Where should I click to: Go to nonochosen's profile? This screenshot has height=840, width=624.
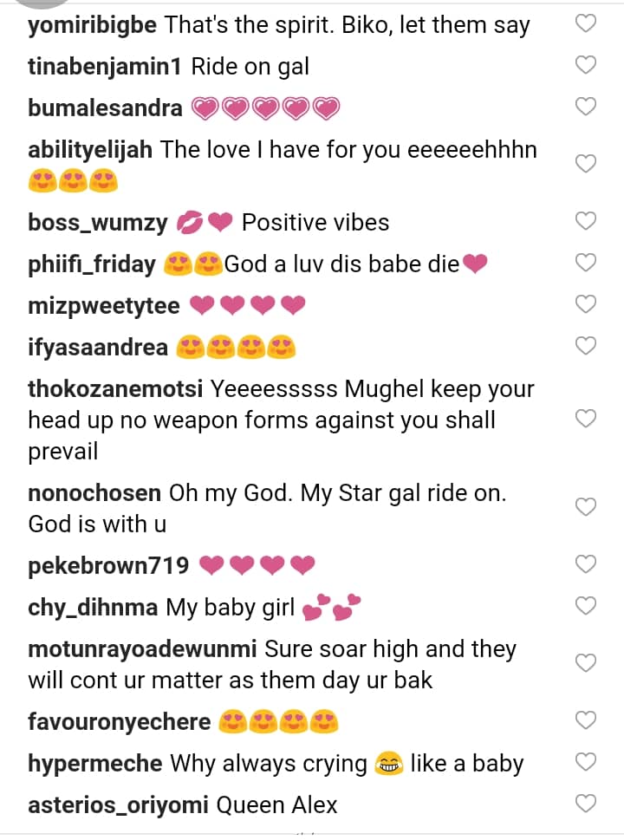94,492
